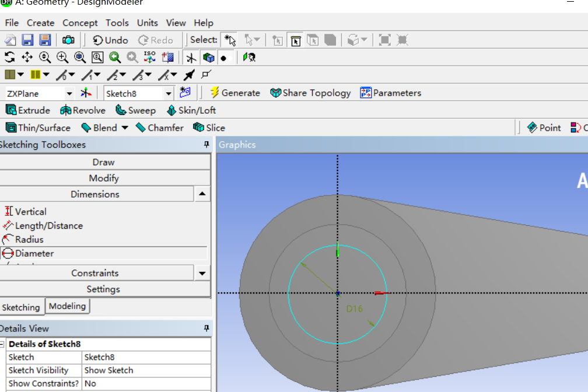Select the Slice feature

pos(209,128)
